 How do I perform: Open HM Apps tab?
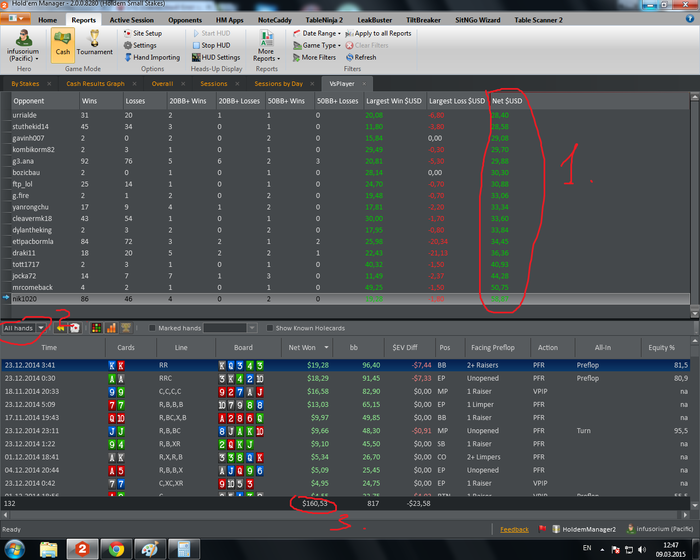pyautogui.click(x=229, y=20)
